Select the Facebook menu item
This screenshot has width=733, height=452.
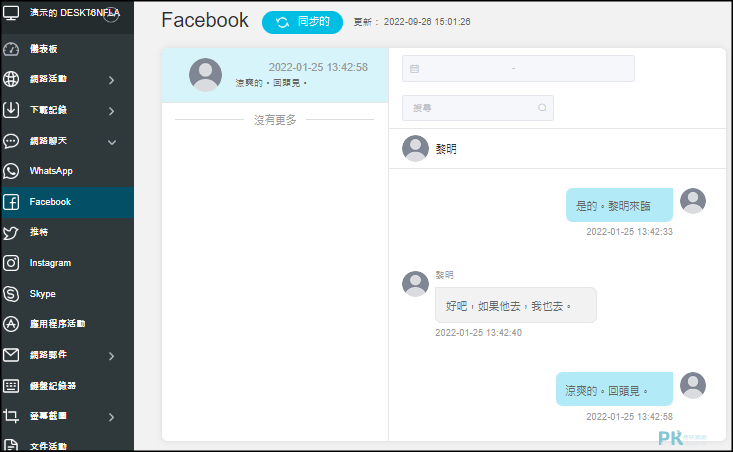tap(67, 202)
